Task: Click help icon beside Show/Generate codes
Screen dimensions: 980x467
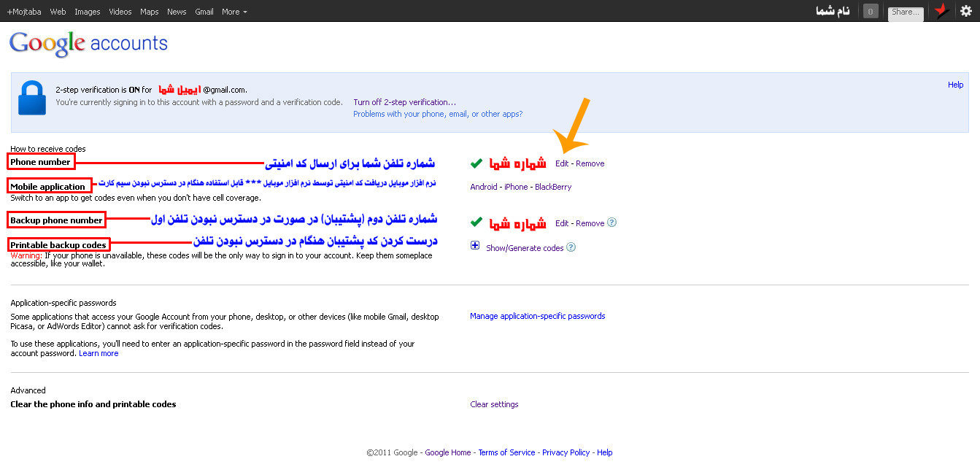Action: pos(571,247)
